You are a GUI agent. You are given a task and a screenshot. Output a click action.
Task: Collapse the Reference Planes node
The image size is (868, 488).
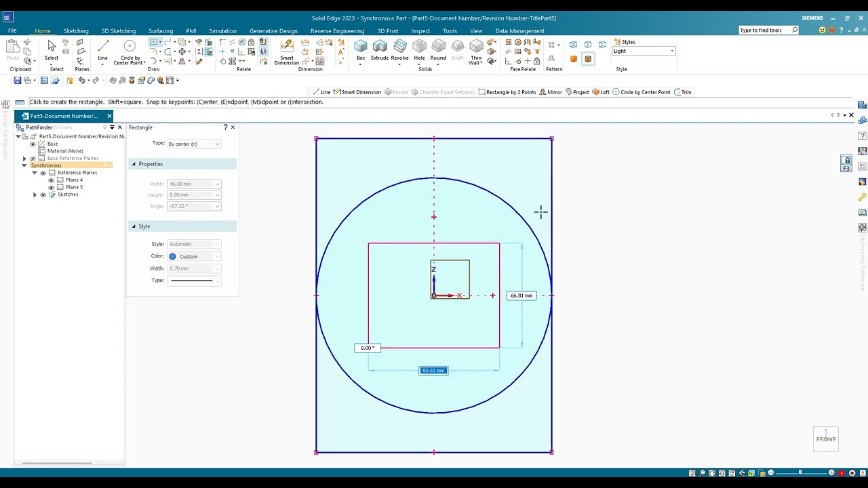tap(35, 173)
